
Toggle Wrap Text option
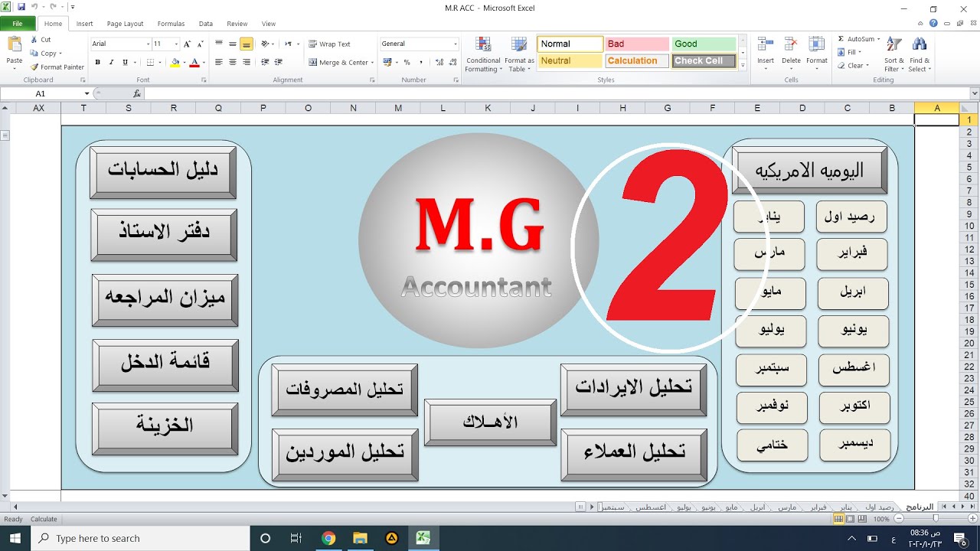pos(329,44)
